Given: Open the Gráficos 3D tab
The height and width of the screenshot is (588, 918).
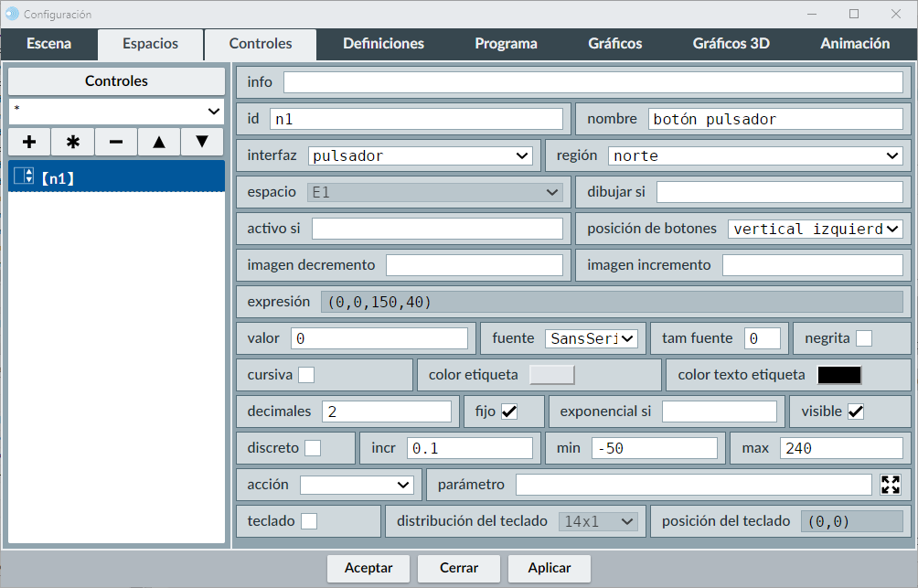Looking at the screenshot, I should pos(731,44).
